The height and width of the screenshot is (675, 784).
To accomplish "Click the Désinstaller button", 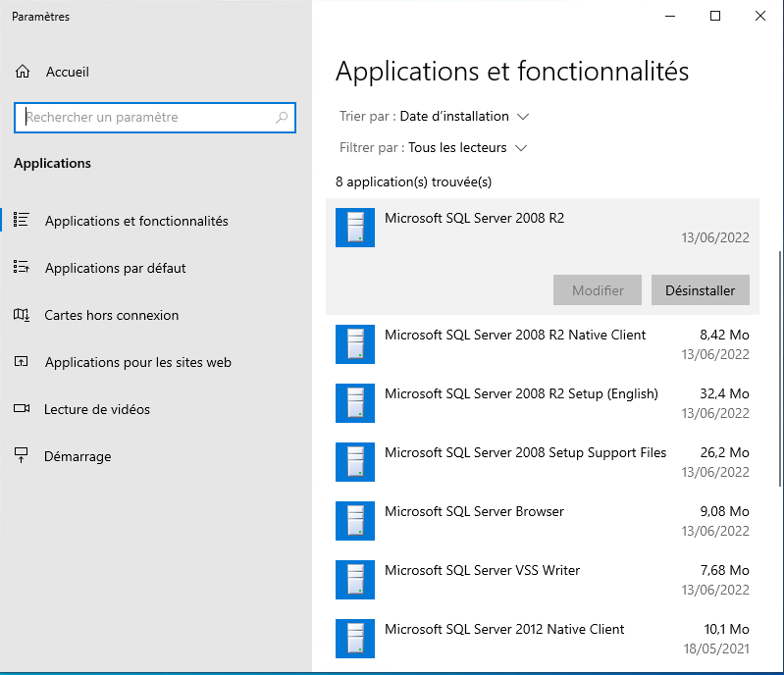I will click(x=700, y=290).
